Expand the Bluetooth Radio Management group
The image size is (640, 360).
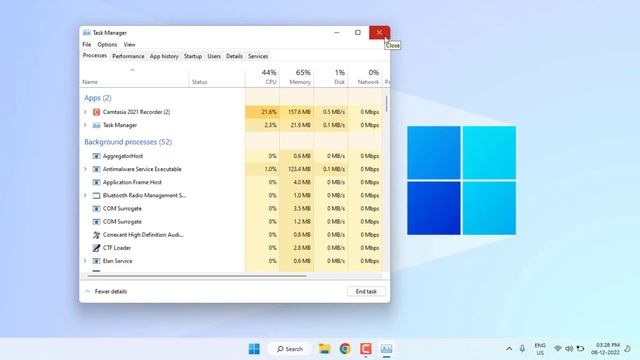(85, 196)
